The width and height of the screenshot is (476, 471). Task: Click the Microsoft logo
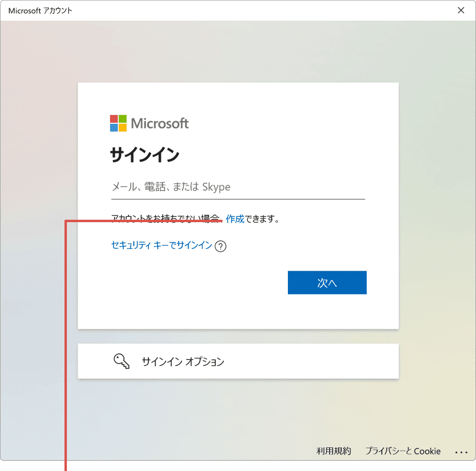[x=149, y=123]
